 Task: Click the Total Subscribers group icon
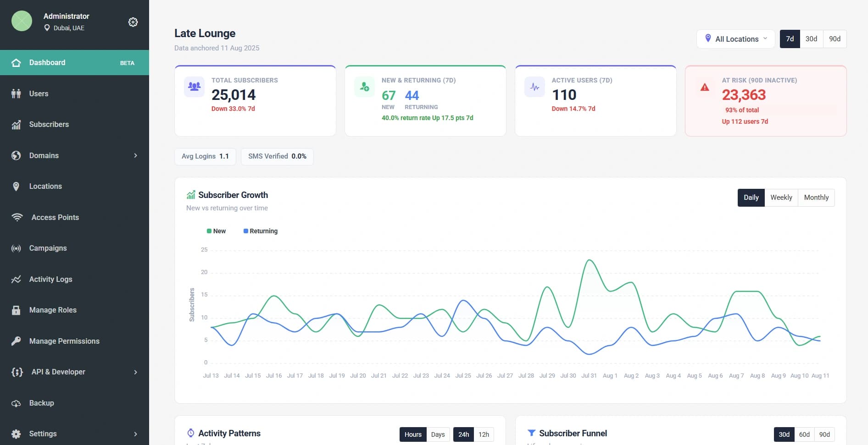point(194,86)
